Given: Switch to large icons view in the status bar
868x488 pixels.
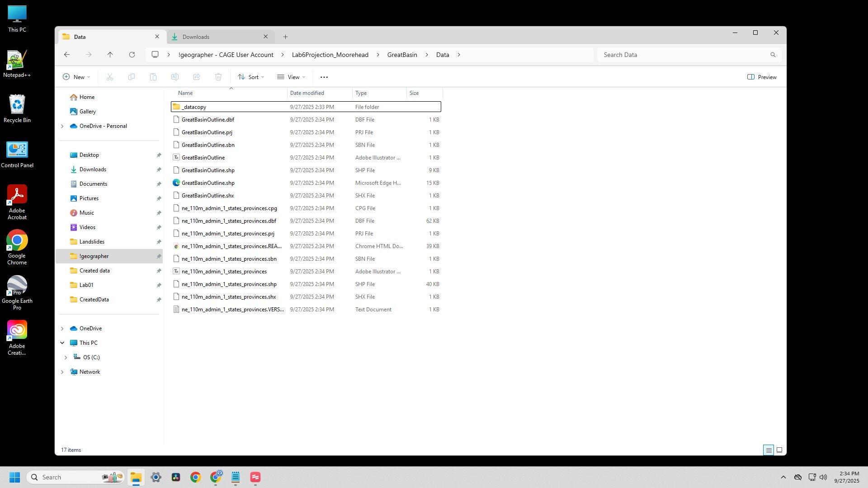Looking at the screenshot, I should (779, 450).
